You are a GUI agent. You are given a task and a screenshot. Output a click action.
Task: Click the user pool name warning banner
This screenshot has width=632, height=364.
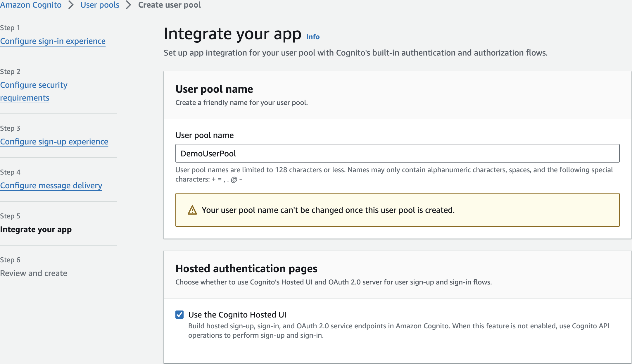[397, 210]
